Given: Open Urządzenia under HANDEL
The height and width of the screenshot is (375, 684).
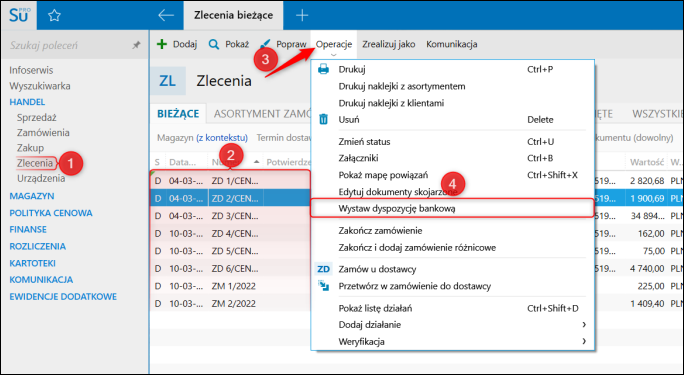Looking at the screenshot, I should tap(41, 178).
